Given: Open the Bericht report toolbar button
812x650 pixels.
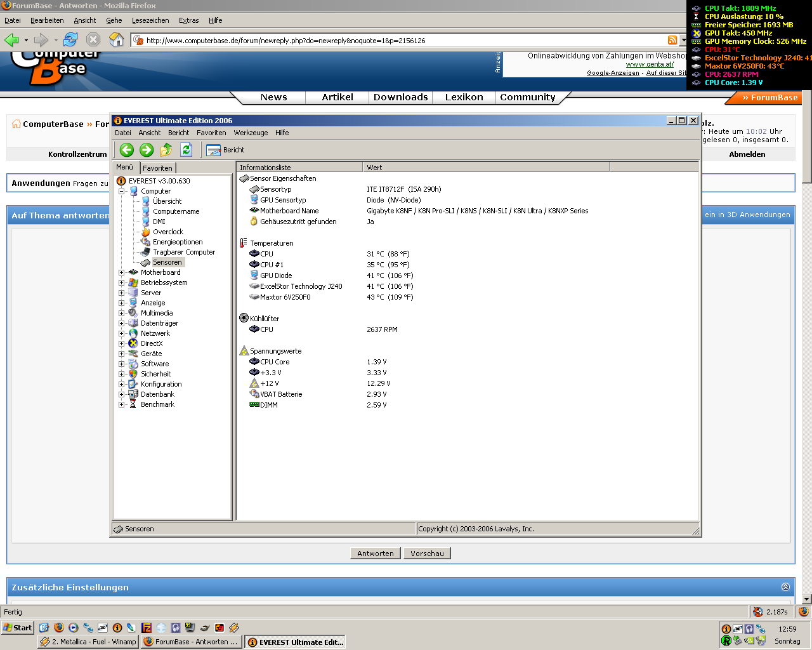Looking at the screenshot, I should coord(226,150).
